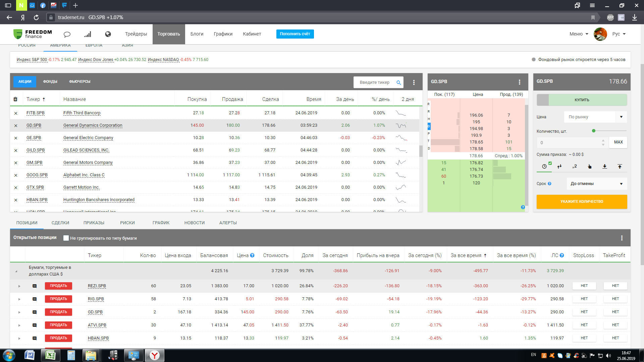Image resolution: width=644 pixels, height=362 pixels.
Task: Expand the HBAN.SPB position row
Action: (19, 339)
